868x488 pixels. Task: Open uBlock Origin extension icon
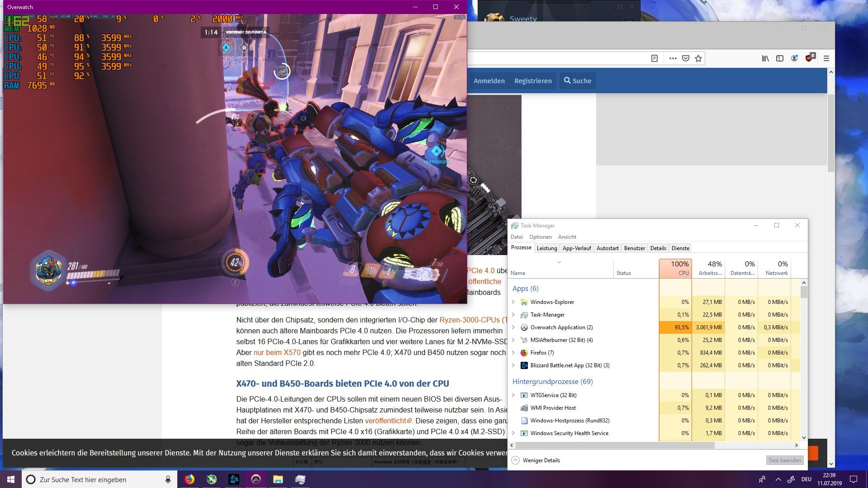tap(810, 58)
